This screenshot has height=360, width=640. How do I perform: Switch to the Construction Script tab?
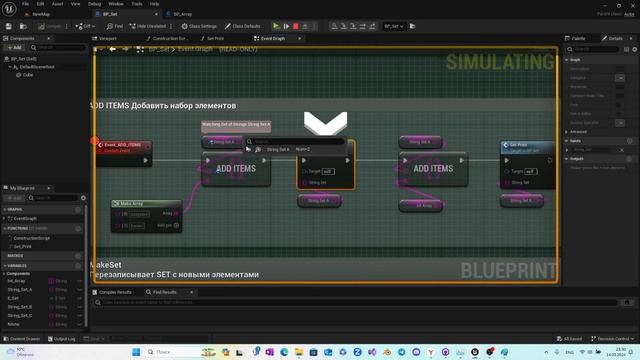click(x=167, y=38)
